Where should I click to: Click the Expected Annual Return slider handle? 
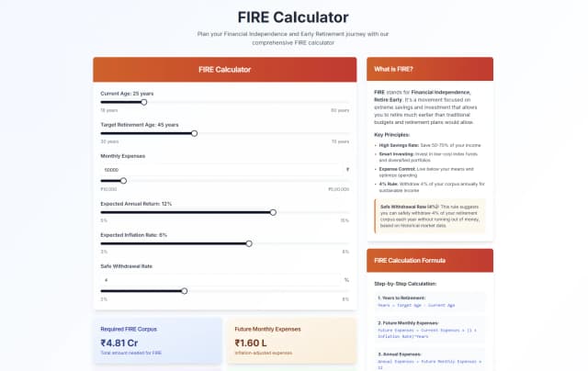pyautogui.click(x=274, y=212)
